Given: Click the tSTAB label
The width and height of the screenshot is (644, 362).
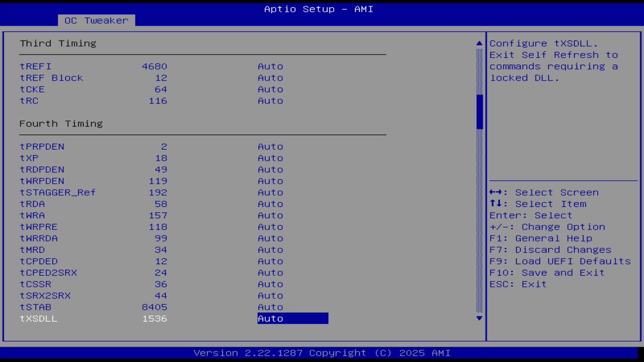Looking at the screenshot, I should [36, 307].
